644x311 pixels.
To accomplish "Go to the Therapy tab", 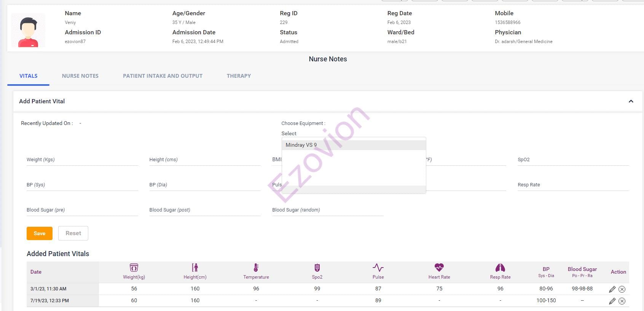I will click(239, 76).
